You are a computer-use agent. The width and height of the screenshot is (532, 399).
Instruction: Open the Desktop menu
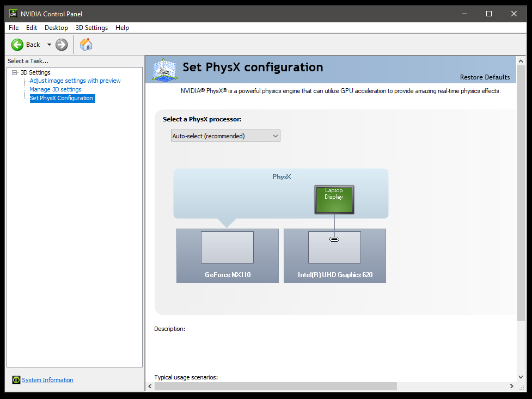[56, 28]
